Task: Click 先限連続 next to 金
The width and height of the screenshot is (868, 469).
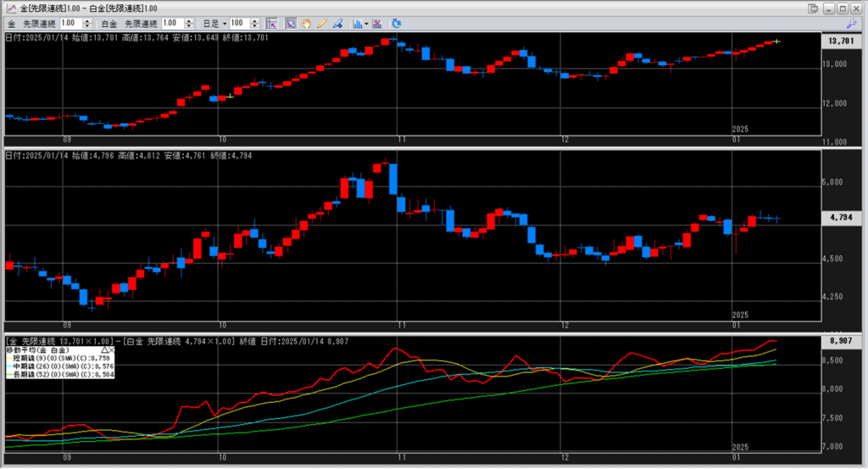Action: (x=39, y=24)
